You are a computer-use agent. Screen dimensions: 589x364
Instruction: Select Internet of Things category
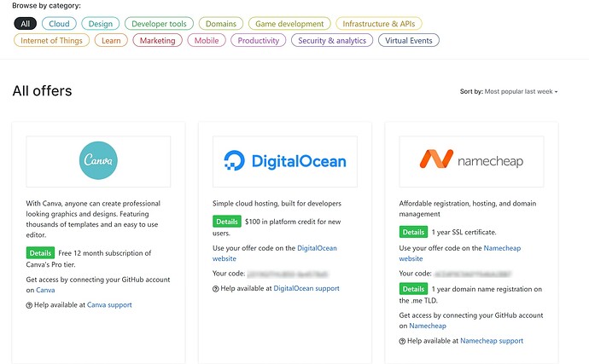(51, 41)
